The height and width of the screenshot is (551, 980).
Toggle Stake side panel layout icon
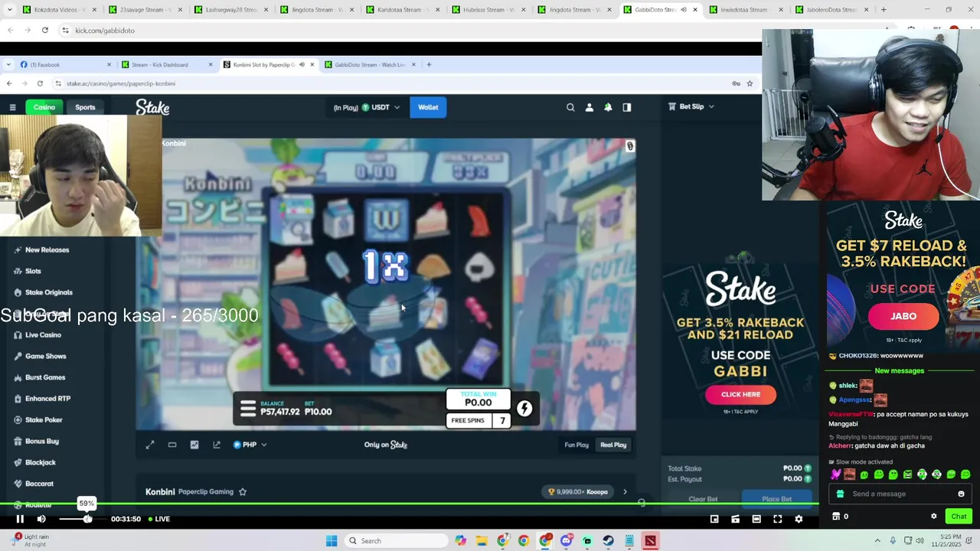[x=626, y=107]
